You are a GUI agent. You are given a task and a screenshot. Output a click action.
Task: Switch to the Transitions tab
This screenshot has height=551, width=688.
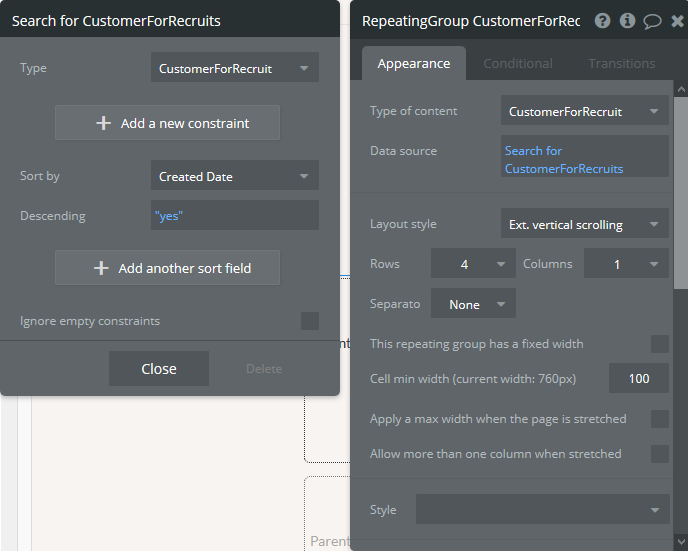click(621, 64)
